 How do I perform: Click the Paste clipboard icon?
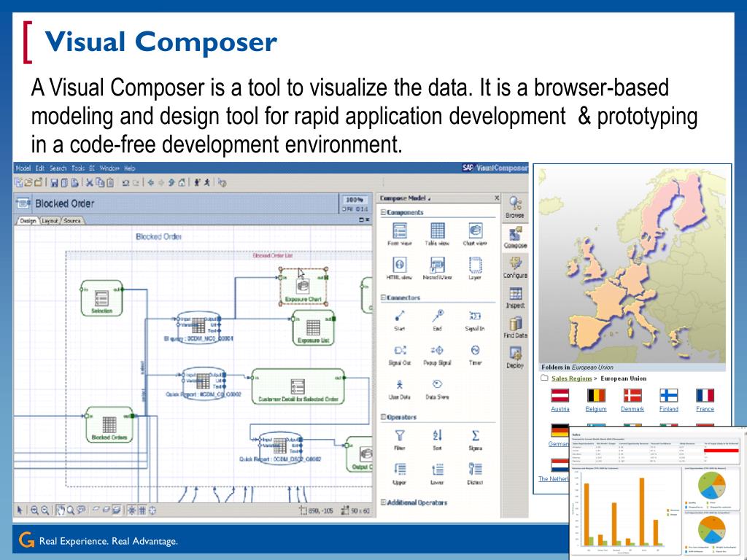click(109, 182)
